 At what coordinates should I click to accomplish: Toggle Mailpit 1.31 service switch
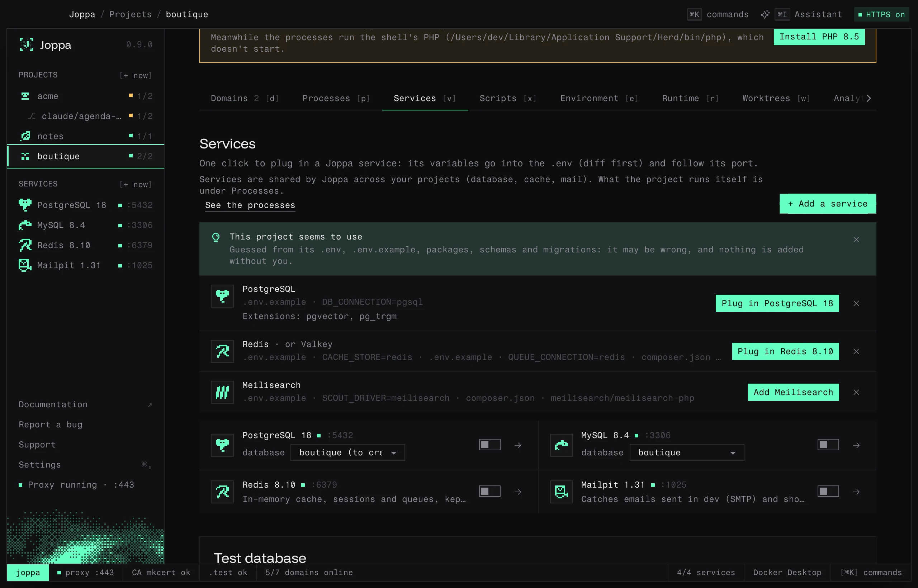coord(828,491)
